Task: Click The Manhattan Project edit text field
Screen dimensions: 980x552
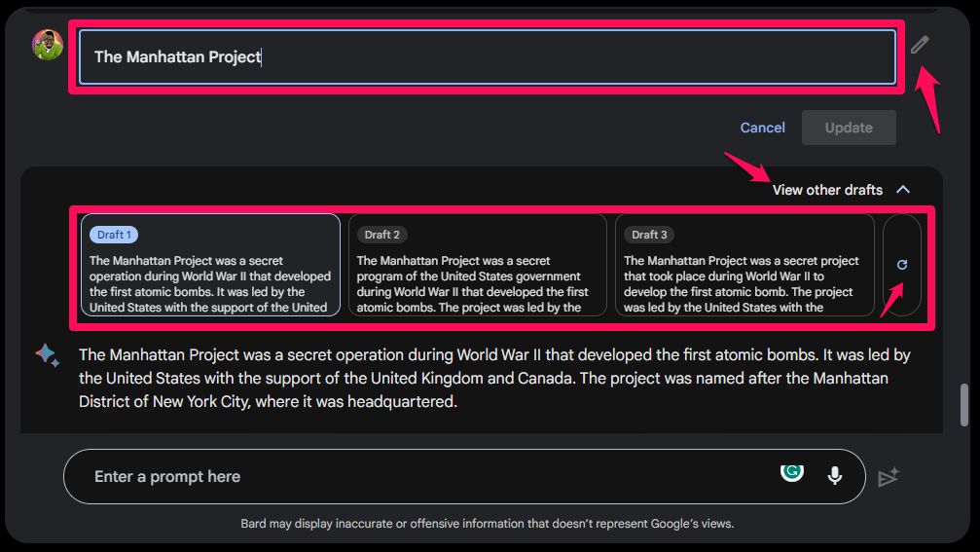Action: point(488,56)
